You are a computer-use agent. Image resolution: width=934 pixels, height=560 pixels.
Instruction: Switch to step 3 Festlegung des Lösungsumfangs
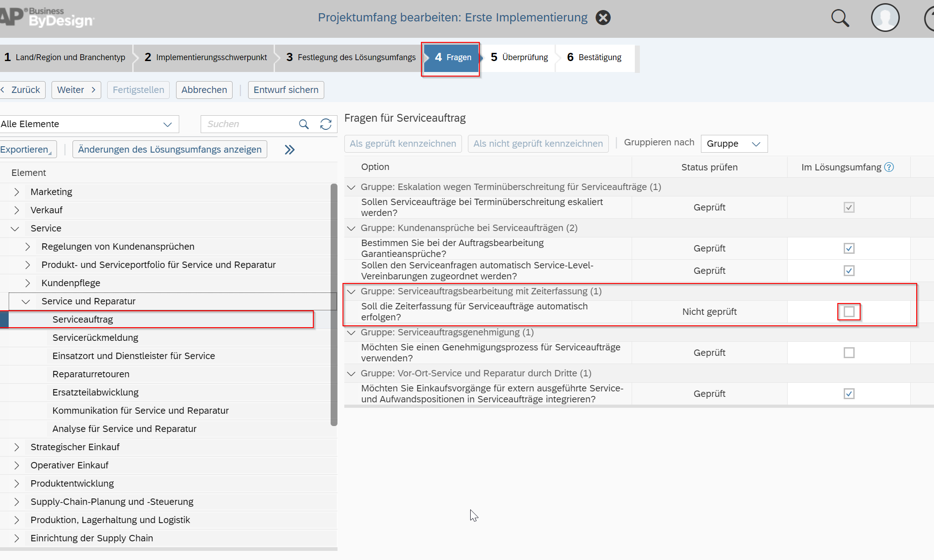point(351,57)
